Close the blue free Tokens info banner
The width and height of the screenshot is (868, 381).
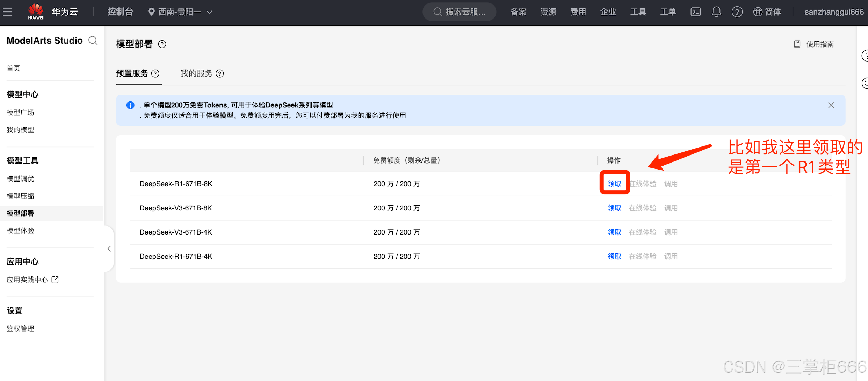831,105
